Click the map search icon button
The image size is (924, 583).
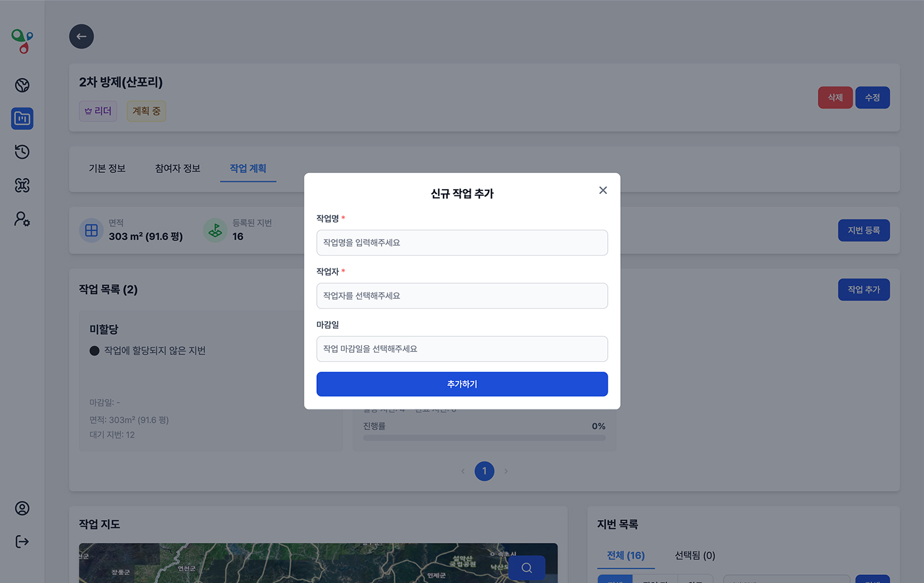526,568
